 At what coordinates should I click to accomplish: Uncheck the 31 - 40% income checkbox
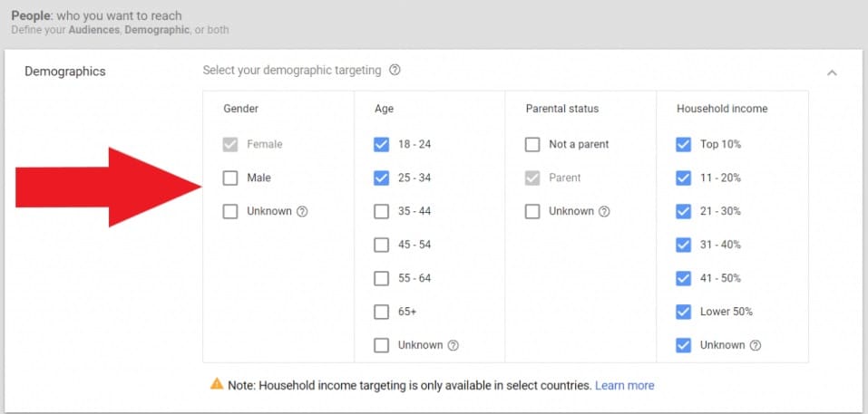(684, 245)
